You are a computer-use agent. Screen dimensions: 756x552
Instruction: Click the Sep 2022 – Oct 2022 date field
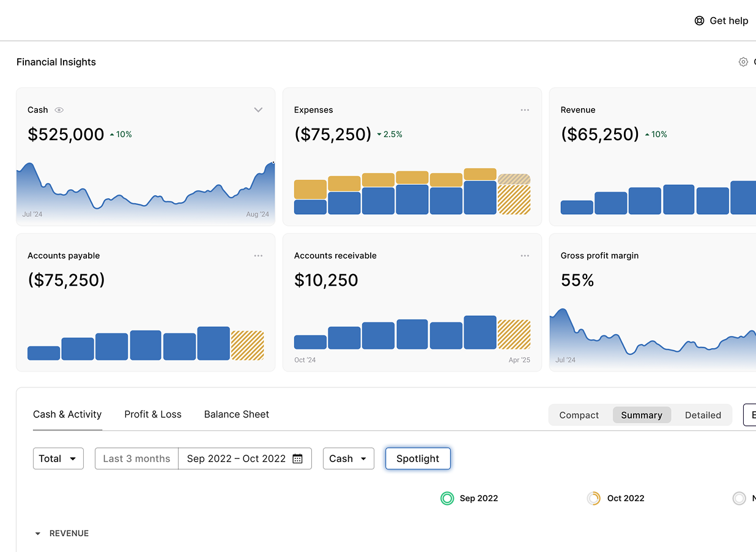click(245, 458)
